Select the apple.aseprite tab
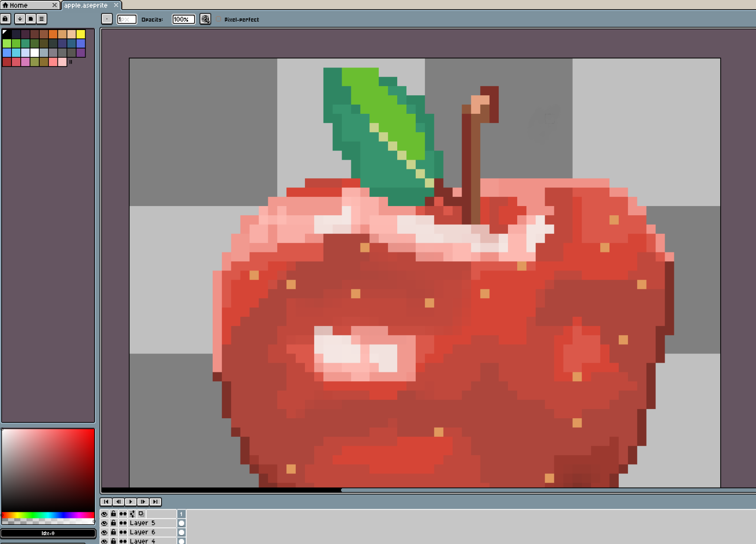756x544 pixels. click(x=86, y=5)
